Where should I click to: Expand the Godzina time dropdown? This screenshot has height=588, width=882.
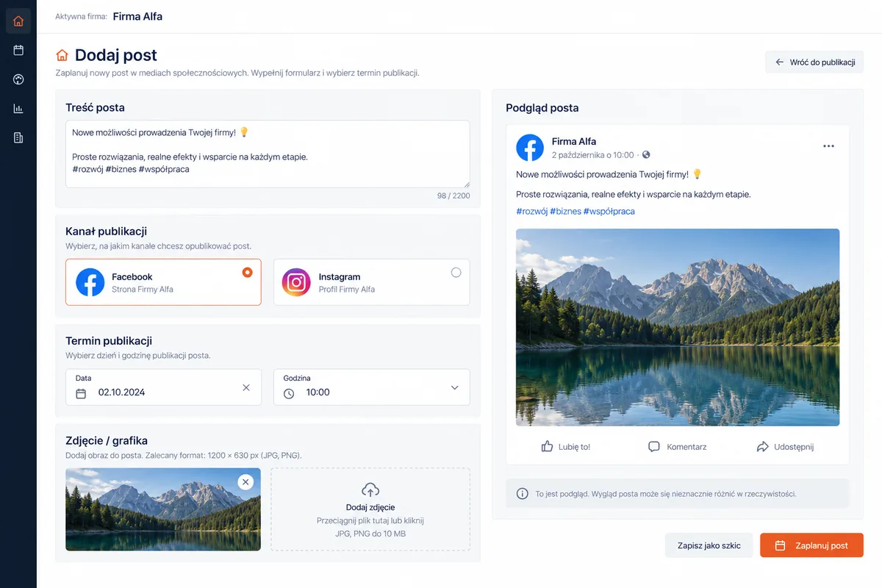point(454,387)
